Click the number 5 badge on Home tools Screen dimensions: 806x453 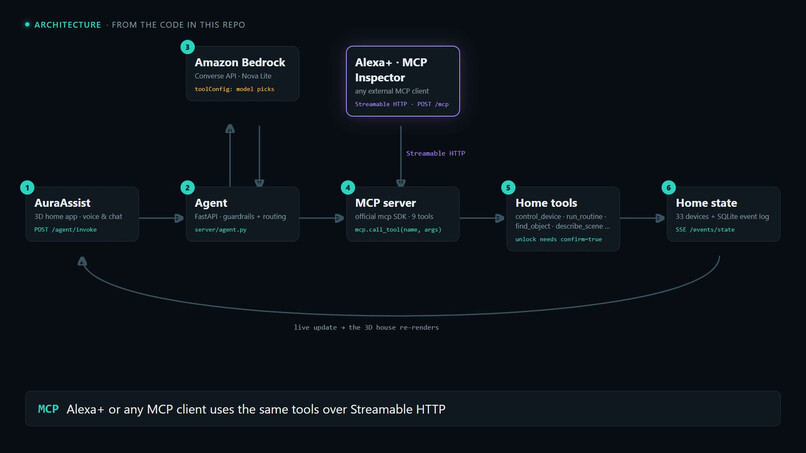508,188
